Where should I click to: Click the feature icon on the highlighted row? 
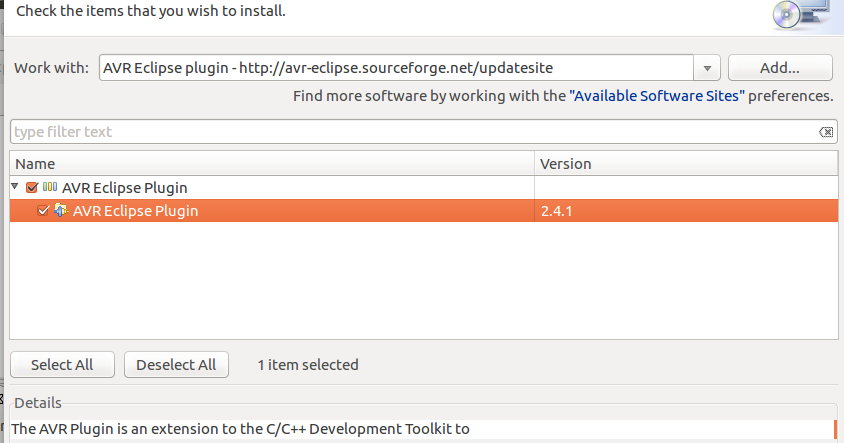[60, 210]
